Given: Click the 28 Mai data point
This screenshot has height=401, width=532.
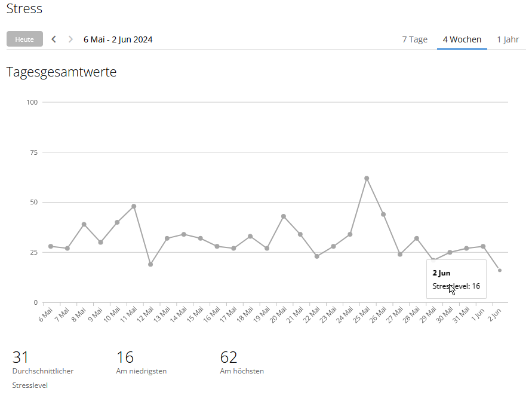Looking at the screenshot, I should point(416,238).
